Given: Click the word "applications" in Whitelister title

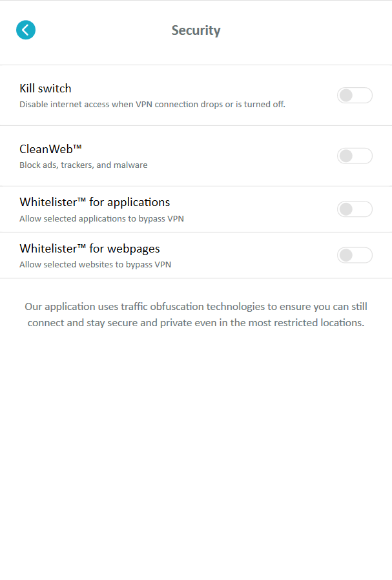Looking at the screenshot, I should point(139,202).
